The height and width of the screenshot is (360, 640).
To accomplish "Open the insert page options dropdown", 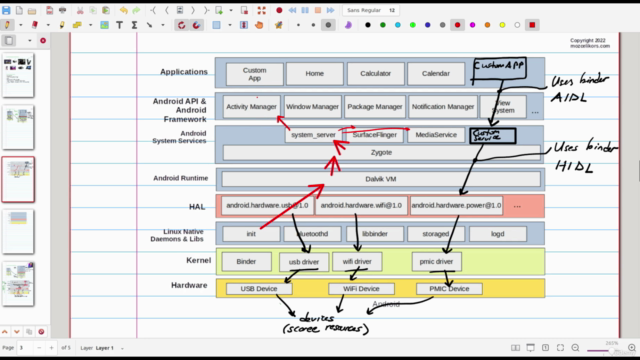I will click(231, 10).
